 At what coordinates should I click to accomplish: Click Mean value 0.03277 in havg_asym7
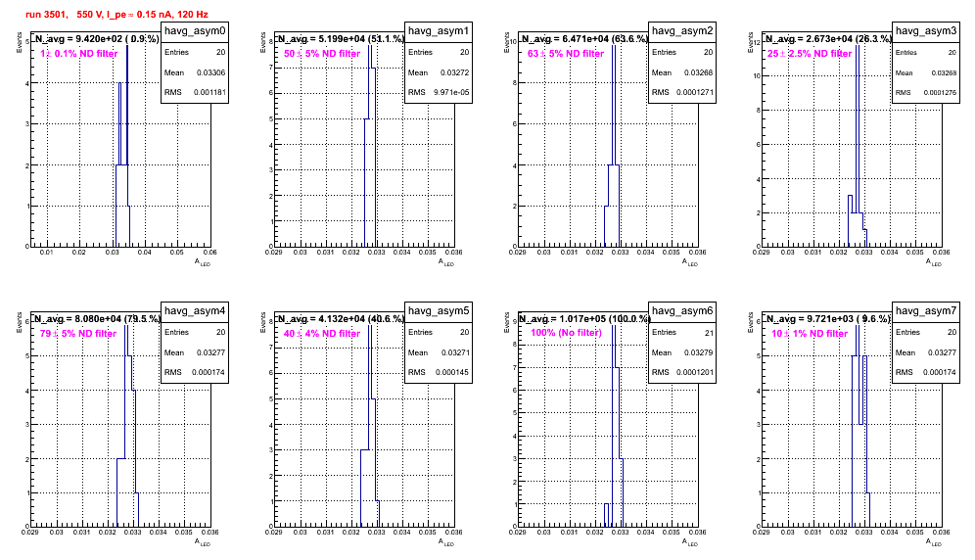[942, 352]
